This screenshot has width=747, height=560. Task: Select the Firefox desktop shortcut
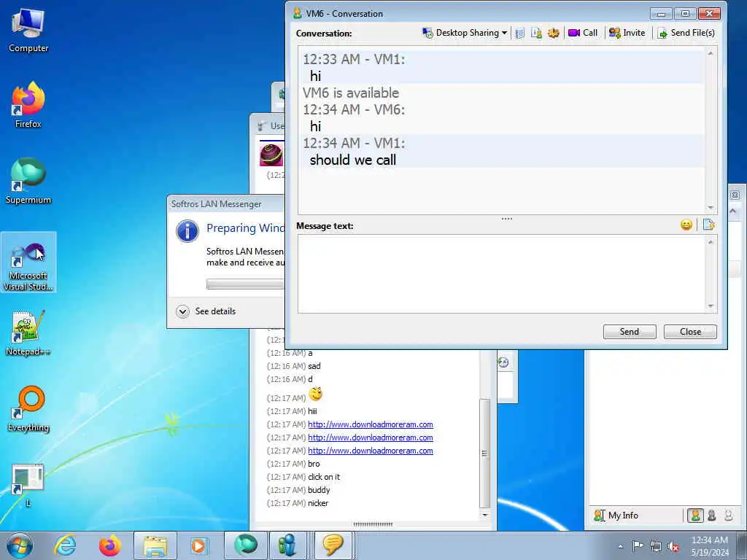[x=28, y=105]
